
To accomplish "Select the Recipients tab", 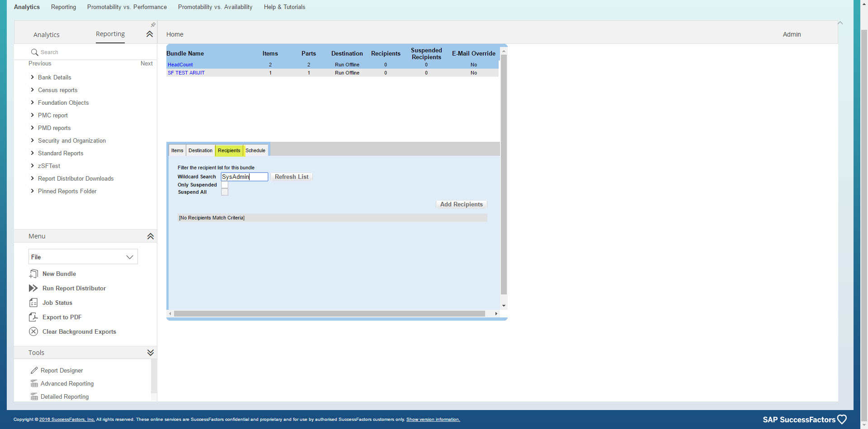I will [x=229, y=150].
